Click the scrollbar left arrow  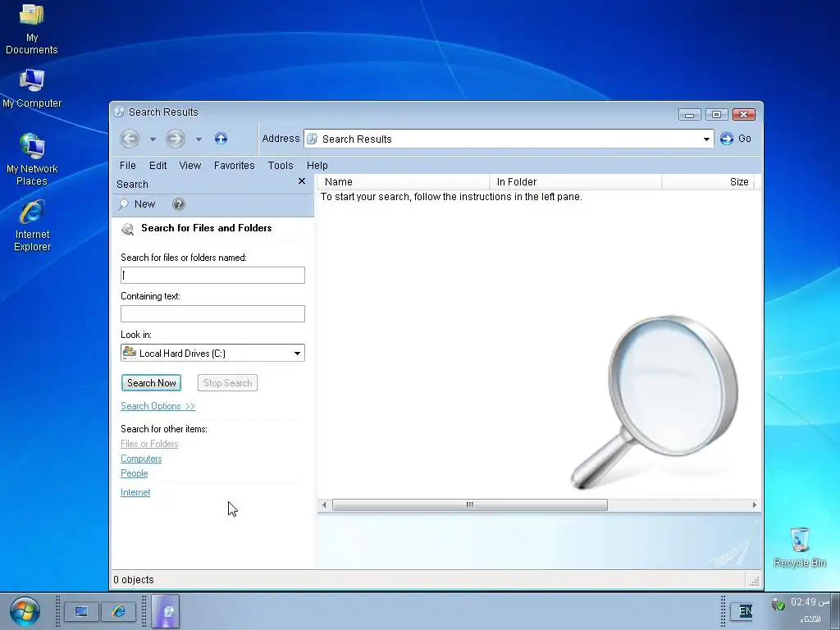[x=324, y=504]
